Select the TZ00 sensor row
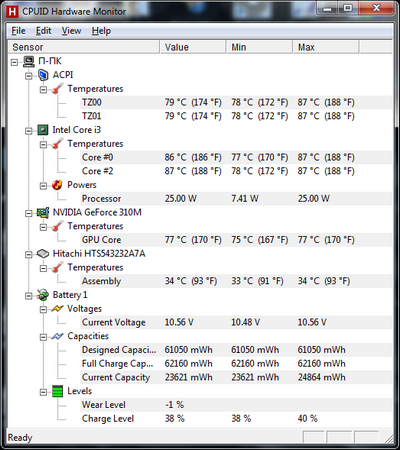This screenshot has height=450, width=400. (236, 102)
